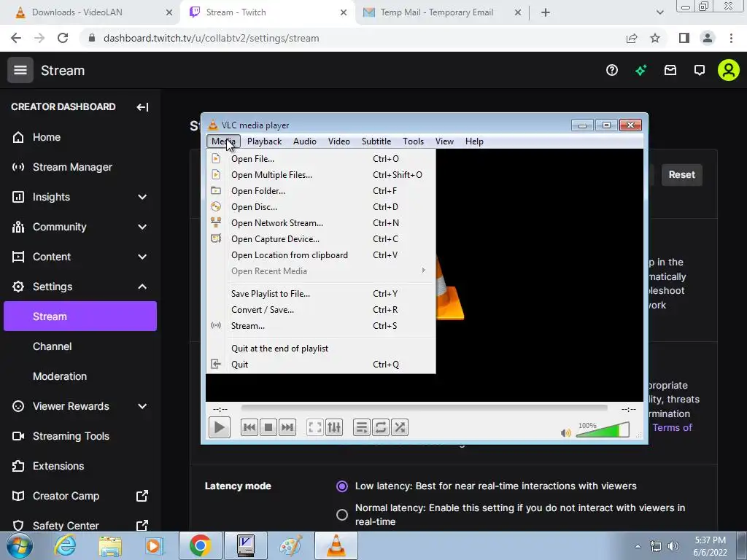Expand the Insights sidebar section
747x560 pixels.
[x=142, y=197]
